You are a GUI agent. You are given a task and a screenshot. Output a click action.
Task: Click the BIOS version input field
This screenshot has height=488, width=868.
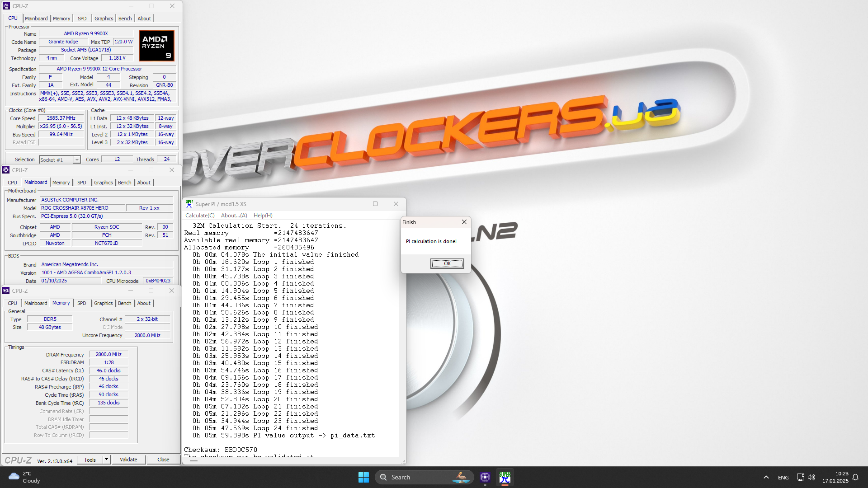click(104, 272)
